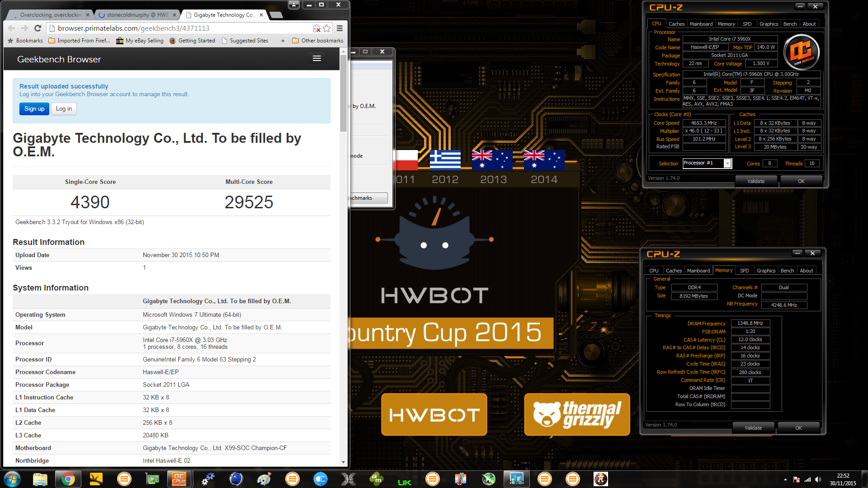868x488 pixels.
Task: Click the browser forward arrow
Action: 25,28
